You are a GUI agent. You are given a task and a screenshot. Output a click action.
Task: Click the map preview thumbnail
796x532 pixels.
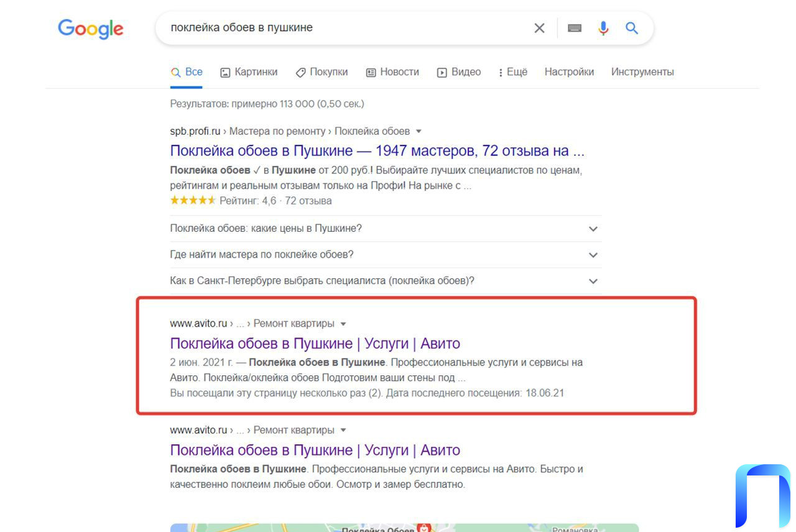tap(404, 528)
